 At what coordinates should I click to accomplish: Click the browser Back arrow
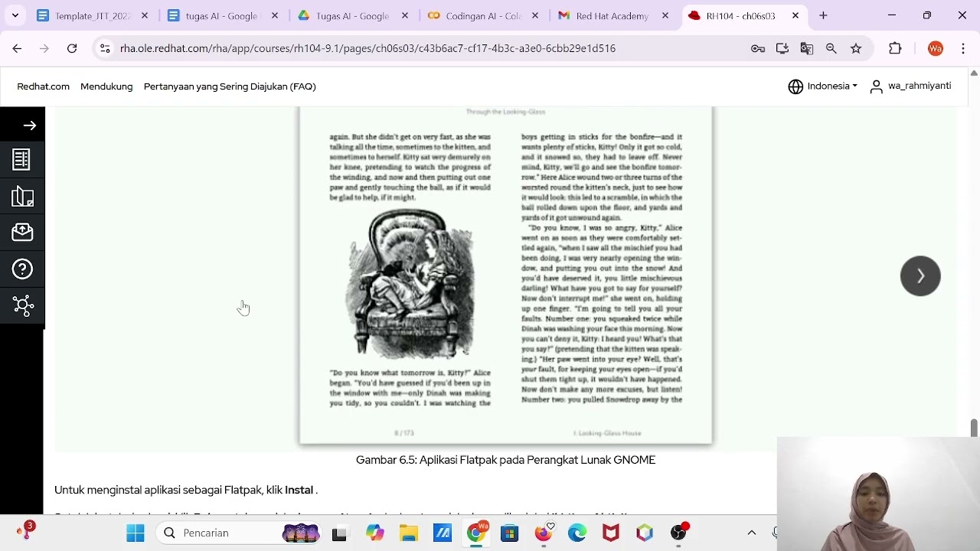click(x=17, y=48)
